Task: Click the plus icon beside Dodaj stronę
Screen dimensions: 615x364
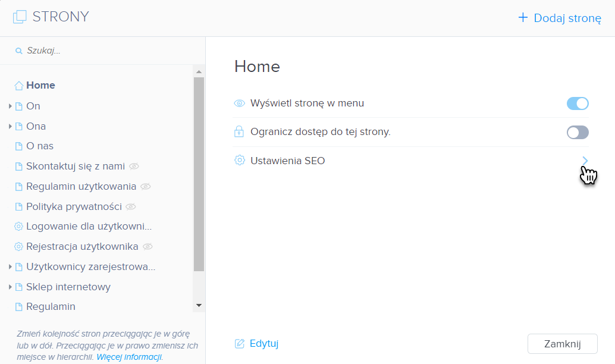Action: [523, 18]
